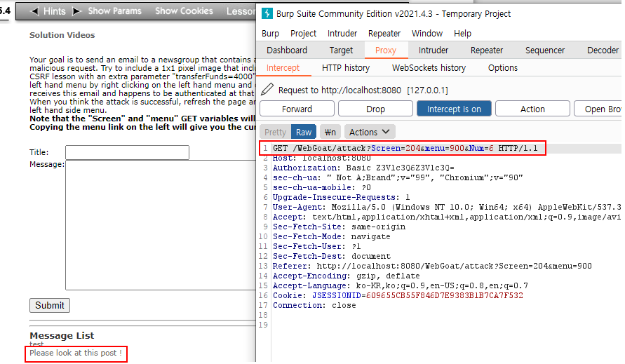The height and width of the screenshot is (364, 625).
Task: Select the Pretty view tab
Action: coord(276,132)
